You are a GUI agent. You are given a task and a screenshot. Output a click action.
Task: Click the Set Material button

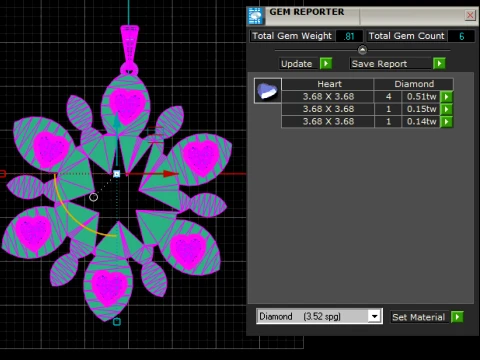pyautogui.click(x=419, y=317)
